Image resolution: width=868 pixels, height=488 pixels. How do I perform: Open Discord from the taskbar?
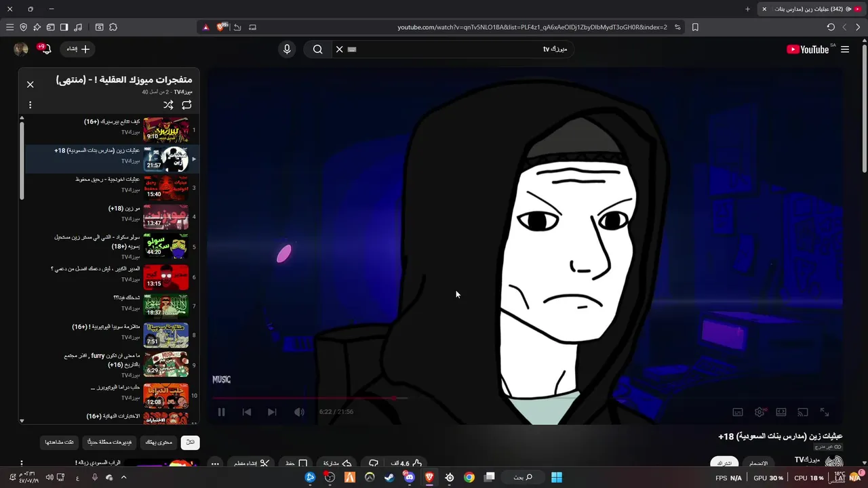coord(409,477)
